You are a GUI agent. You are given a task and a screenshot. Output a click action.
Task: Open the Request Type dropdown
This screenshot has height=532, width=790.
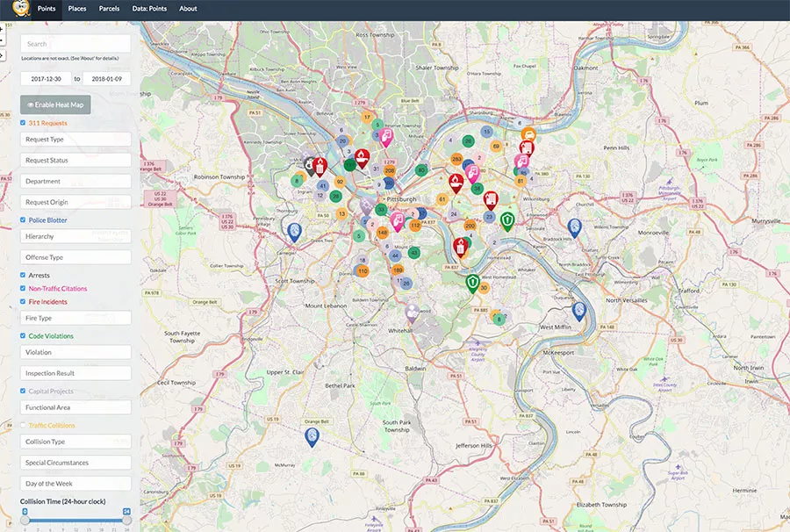coord(75,140)
